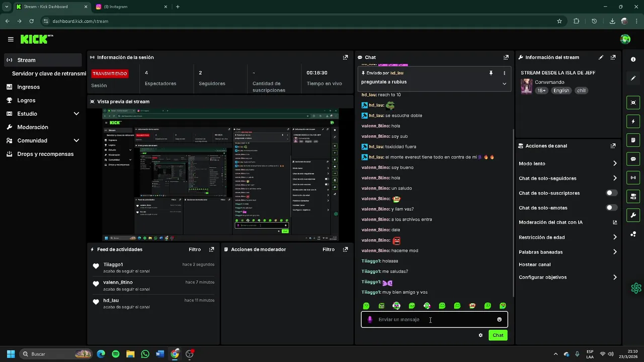The width and height of the screenshot is (644, 362).
Task: Expand the Comunidad sidebar section
Action: (43, 140)
